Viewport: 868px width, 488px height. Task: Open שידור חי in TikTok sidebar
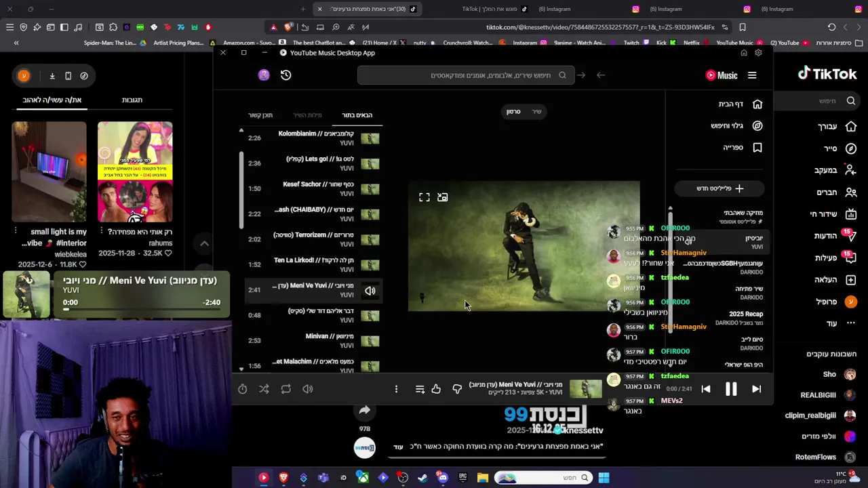[833, 214]
